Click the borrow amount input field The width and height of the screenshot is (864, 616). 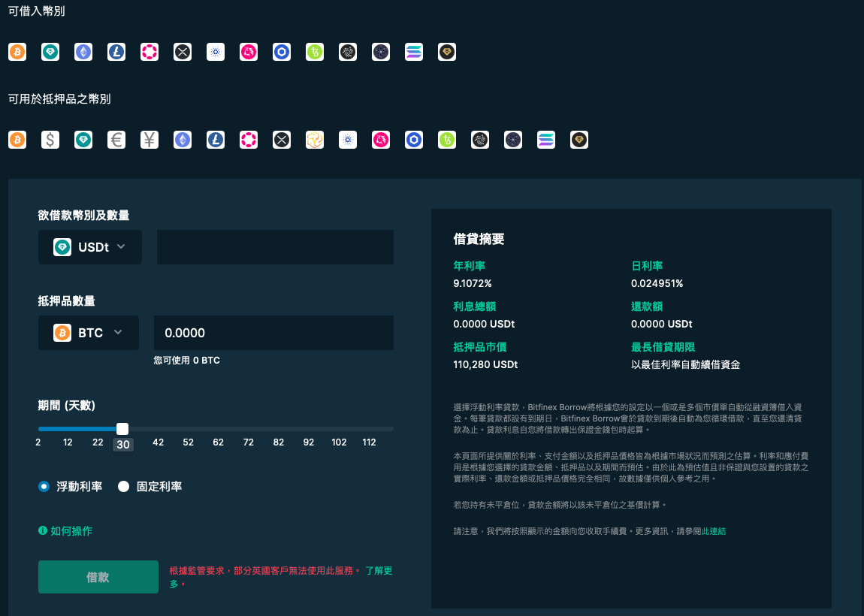click(x=275, y=247)
